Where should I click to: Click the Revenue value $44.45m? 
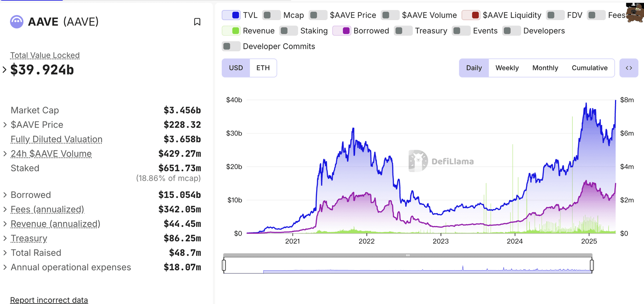pyautogui.click(x=182, y=224)
